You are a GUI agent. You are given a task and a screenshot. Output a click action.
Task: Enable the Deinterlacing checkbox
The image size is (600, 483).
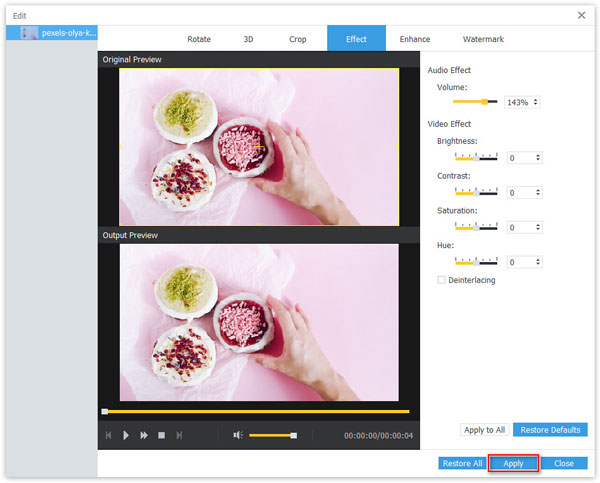coord(441,280)
